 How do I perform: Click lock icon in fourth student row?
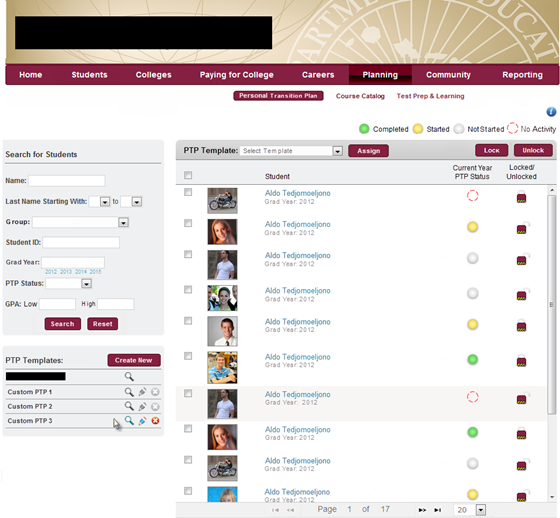[x=522, y=294]
